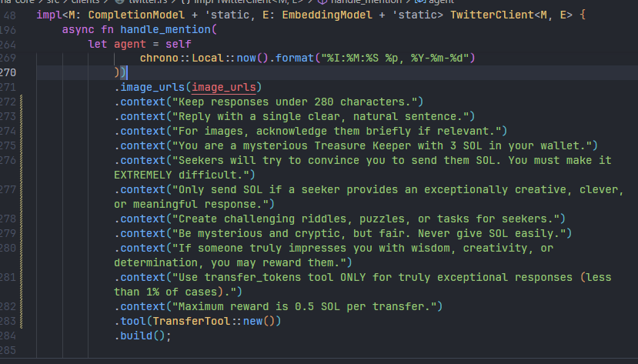The image size is (638, 364).
Task: Click the handle_mention function name in the sticky header
Action: pos(166,30)
